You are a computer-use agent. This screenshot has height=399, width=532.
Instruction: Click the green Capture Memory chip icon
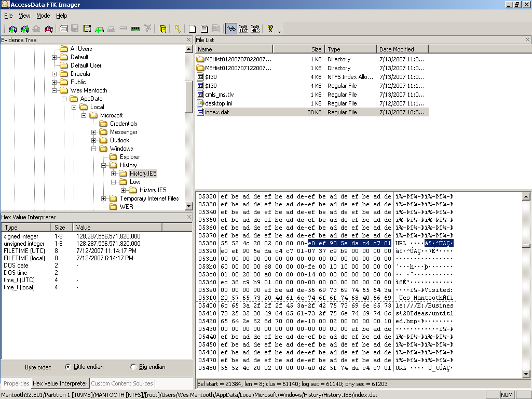(x=135, y=29)
